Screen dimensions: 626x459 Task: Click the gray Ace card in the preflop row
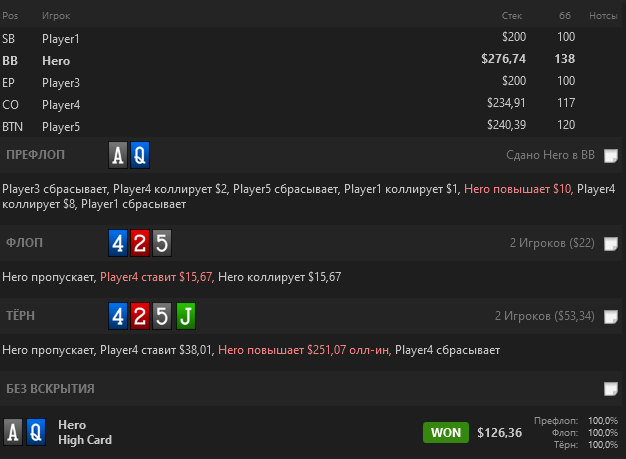pos(118,155)
